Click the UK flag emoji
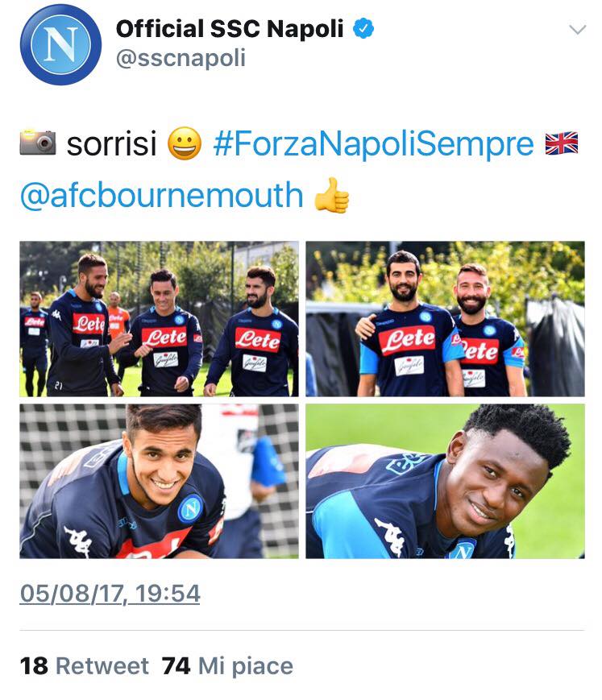Viewport: 602px width, 700px height. [x=562, y=143]
